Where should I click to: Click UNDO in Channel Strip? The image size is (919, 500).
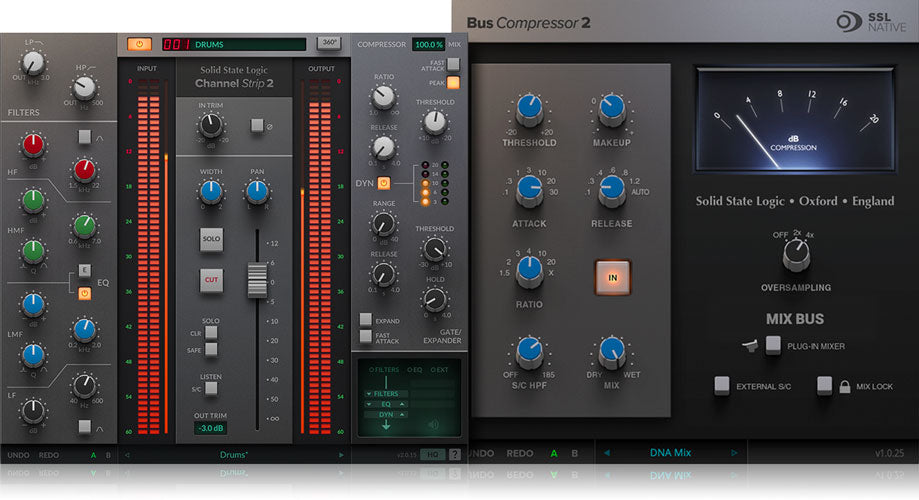[x=18, y=455]
